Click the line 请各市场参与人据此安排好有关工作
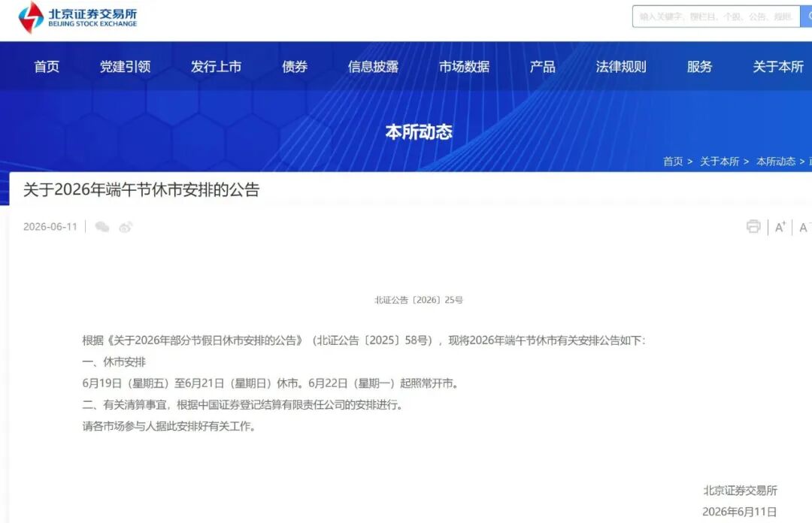 [169, 426]
